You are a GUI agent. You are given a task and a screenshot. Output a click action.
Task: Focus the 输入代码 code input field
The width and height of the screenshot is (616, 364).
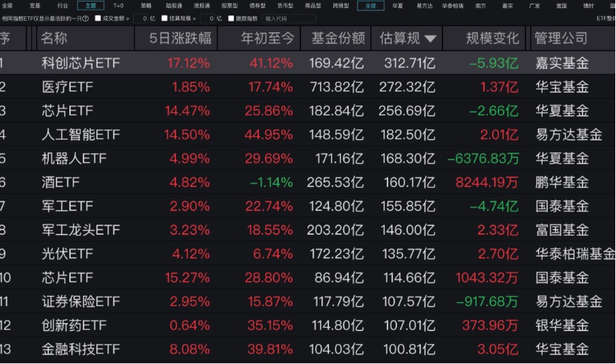coord(288,18)
